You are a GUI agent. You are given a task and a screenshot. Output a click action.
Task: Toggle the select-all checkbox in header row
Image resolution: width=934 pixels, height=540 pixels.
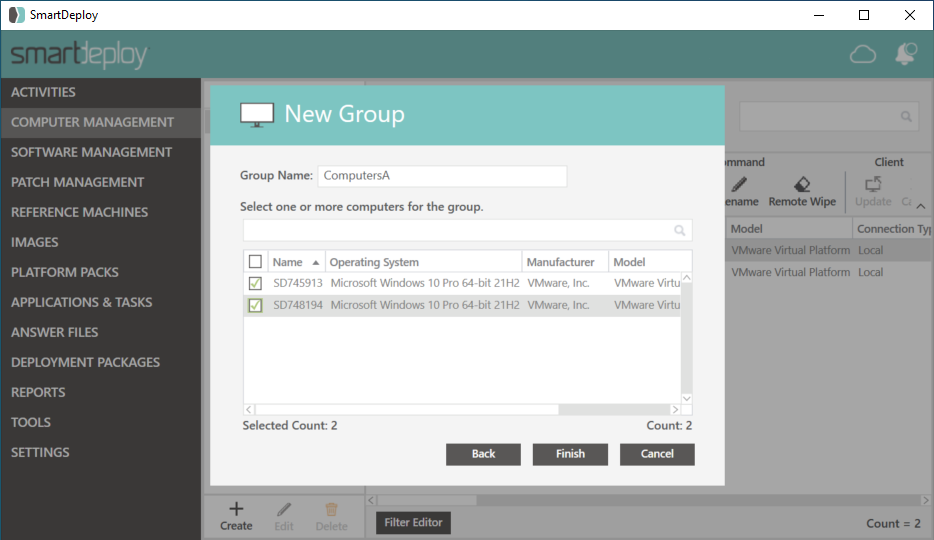pos(255,261)
